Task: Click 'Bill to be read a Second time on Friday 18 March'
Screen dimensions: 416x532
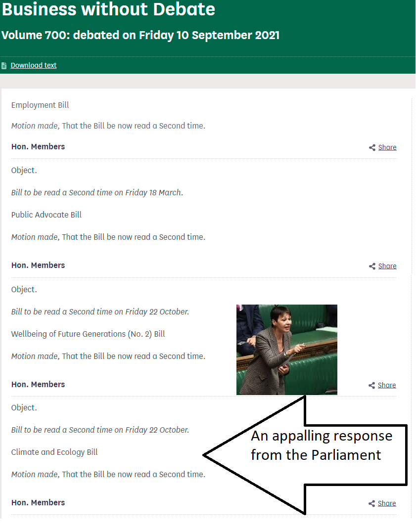Action: pyautogui.click(x=97, y=192)
